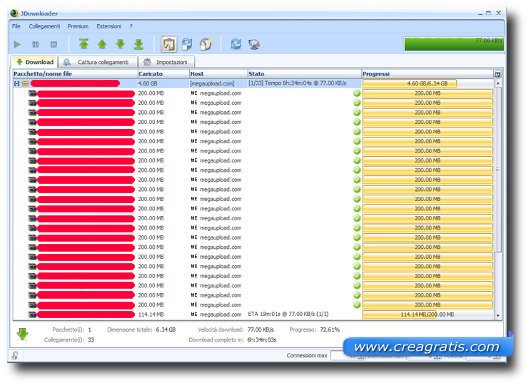Screen dimensions: 530x386
Task: Open the File menu
Action: coord(16,26)
